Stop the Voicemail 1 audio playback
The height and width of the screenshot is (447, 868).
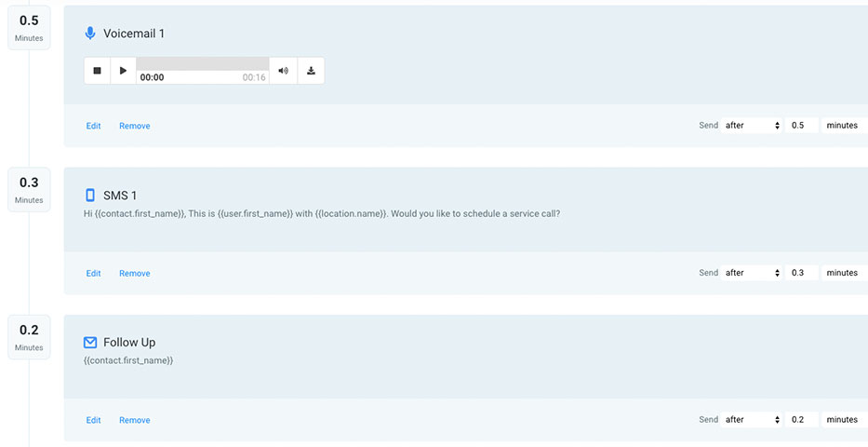98,71
